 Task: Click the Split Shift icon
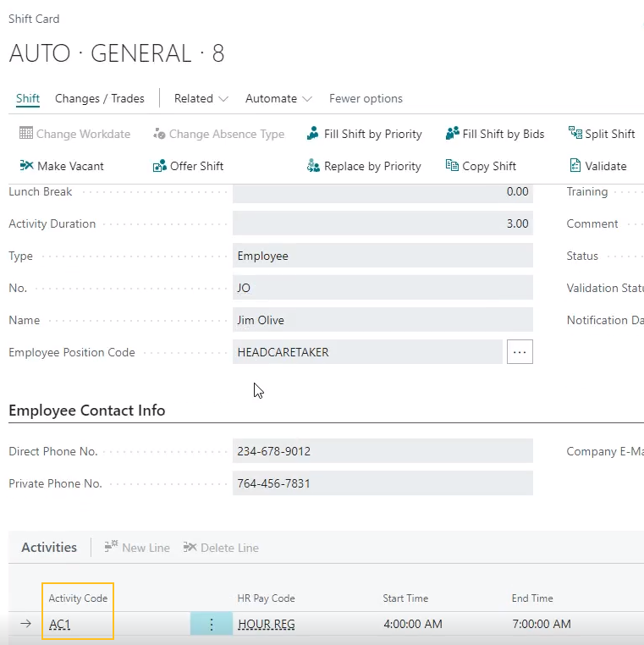tap(575, 134)
